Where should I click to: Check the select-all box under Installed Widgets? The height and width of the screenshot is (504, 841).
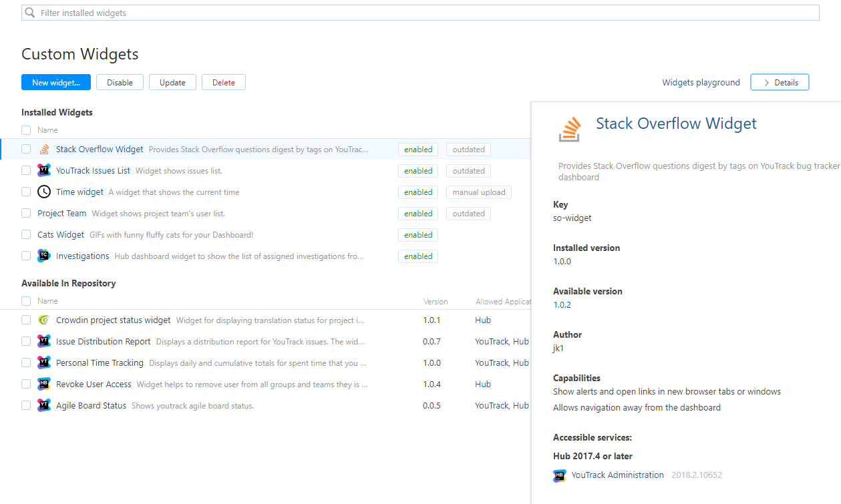pyautogui.click(x=26, y=130)
